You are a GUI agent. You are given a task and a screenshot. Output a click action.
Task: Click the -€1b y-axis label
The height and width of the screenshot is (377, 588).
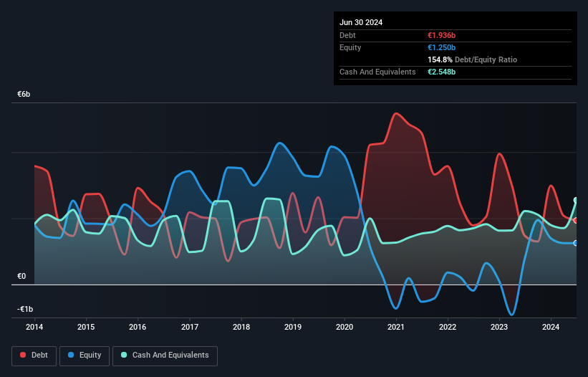[25, 309]
